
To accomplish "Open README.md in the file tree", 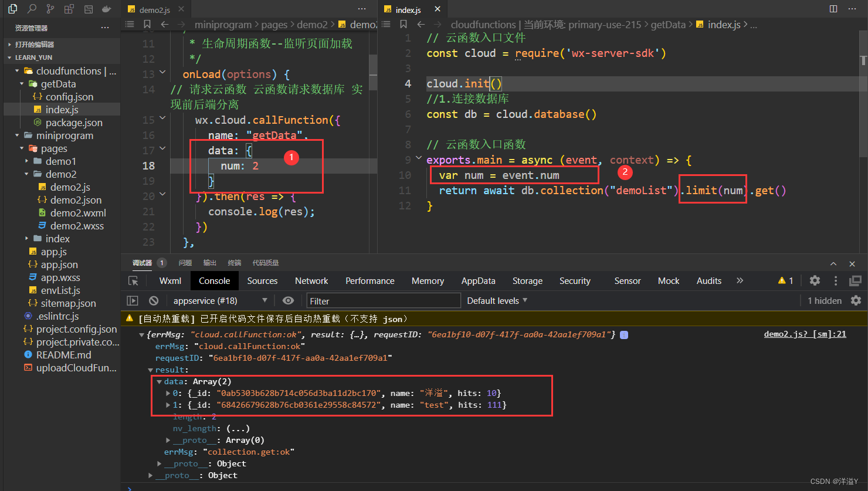I will pyautogui.click(x=63, y=355).
